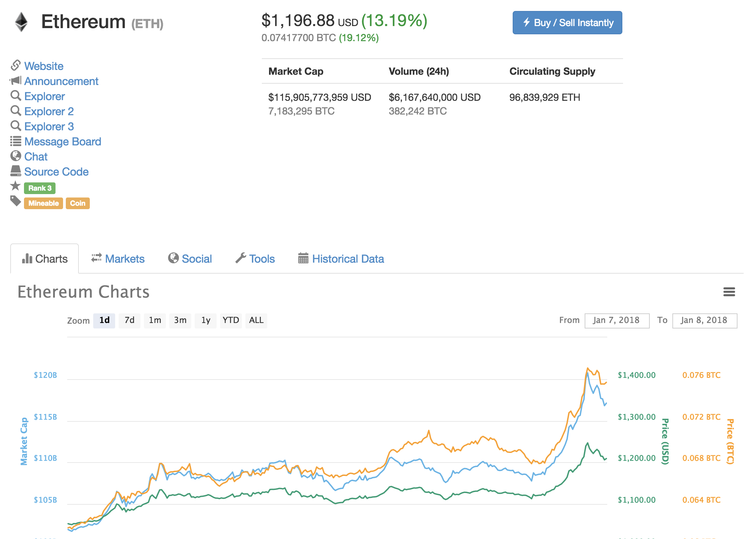Click the (19.12%) BTC change percentage

[x=359, y=38]
